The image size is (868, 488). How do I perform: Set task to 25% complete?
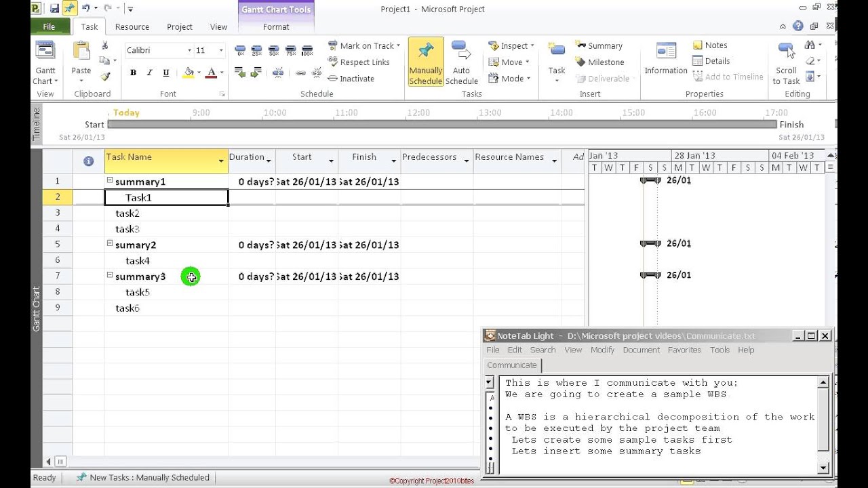[256, 50]
